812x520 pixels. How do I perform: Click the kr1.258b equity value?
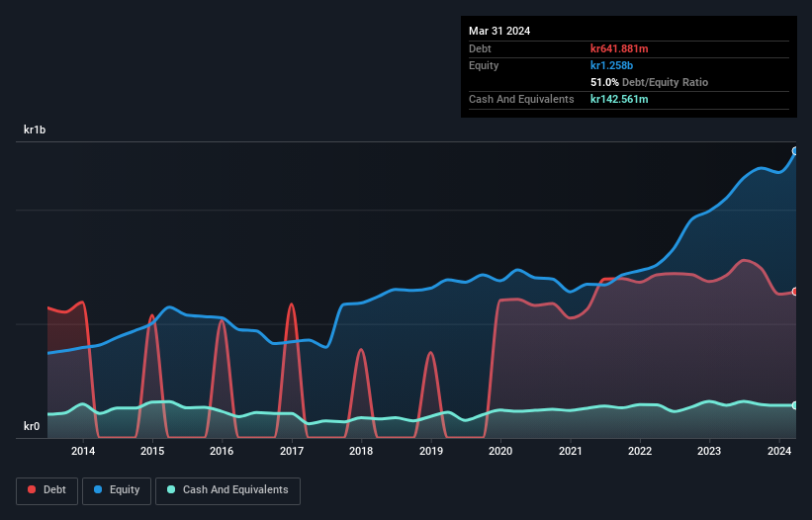[611, 65]
